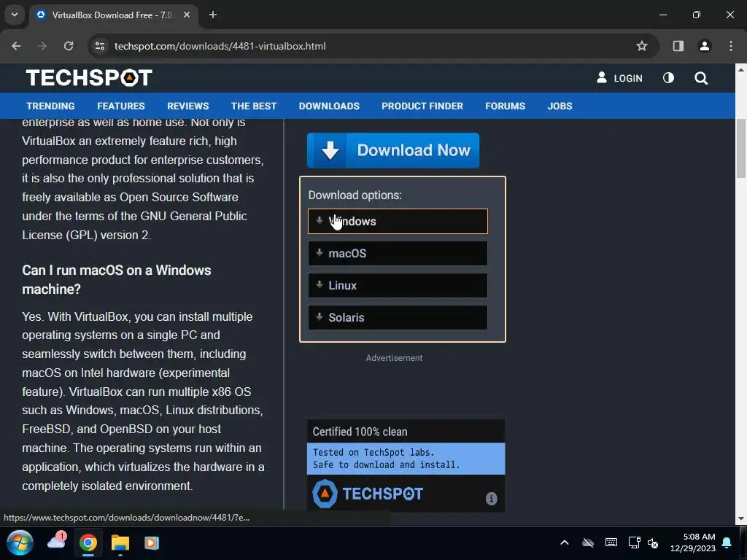Open a new browser tab with plus icon
The image size is (747, 560).
tap(213, 15)
